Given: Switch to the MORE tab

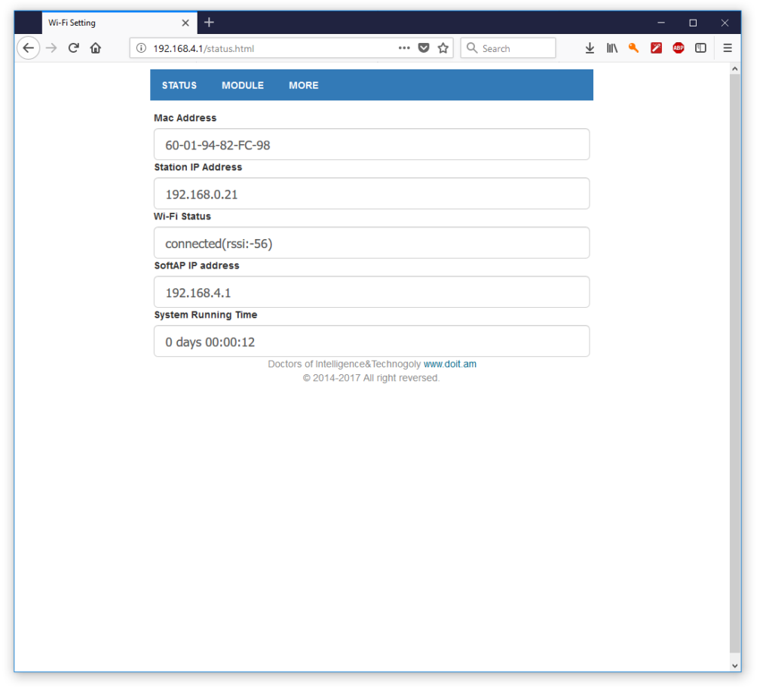Looking at the screenshot, I should pos(303,84).
